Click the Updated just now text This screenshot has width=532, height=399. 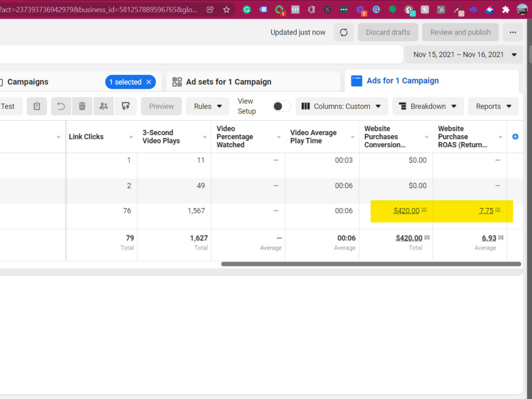tap(298, 32)
